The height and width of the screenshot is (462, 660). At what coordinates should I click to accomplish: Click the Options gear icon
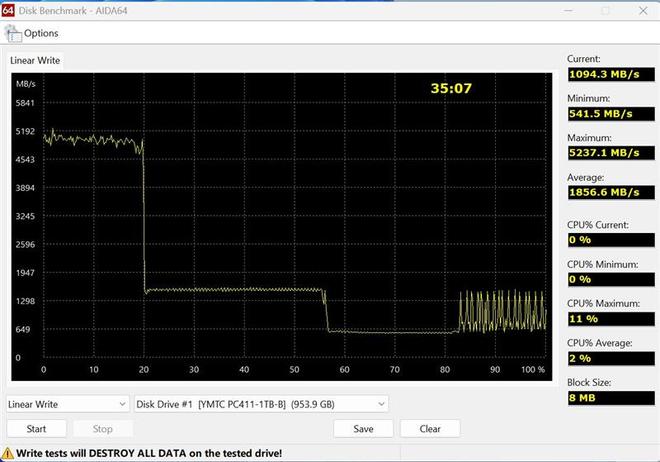[x=14, y=33]
